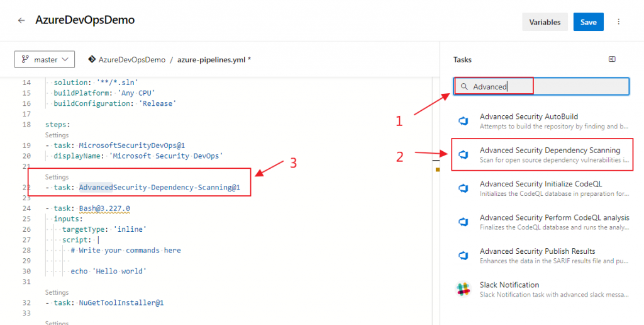Viewport: 644px width, 325px height.
Task: Select the Slack Notification task entry
Action: click(x=542, y=289)
